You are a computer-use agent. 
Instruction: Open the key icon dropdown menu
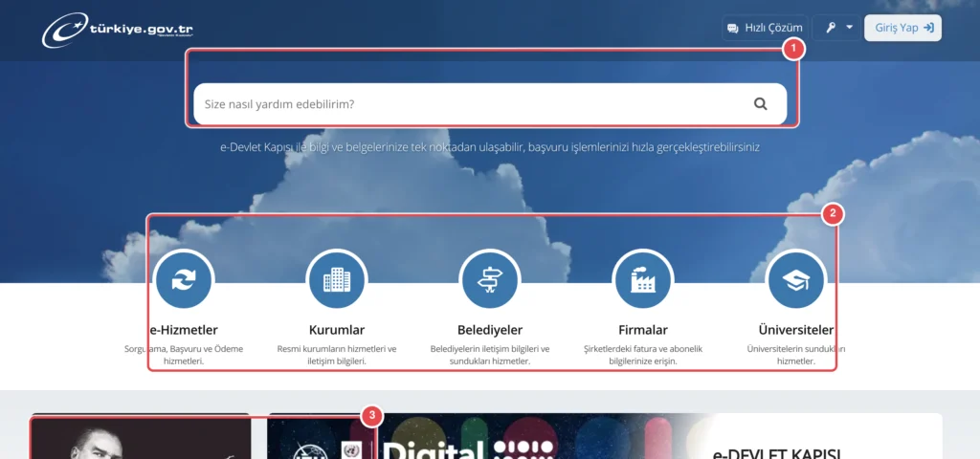pyautogui.click(x=837, y=28)
